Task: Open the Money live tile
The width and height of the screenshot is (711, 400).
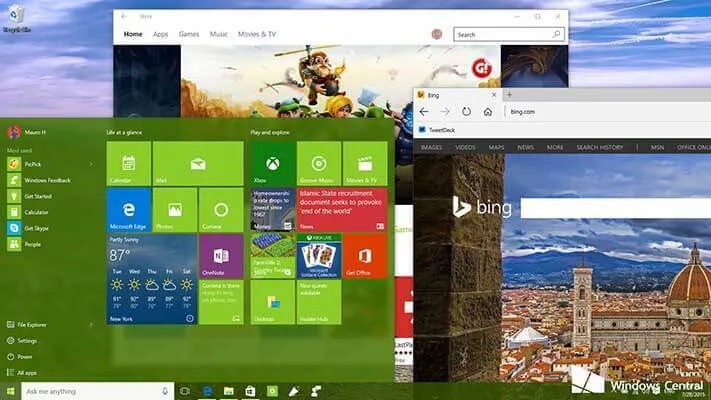Action: 273,210
